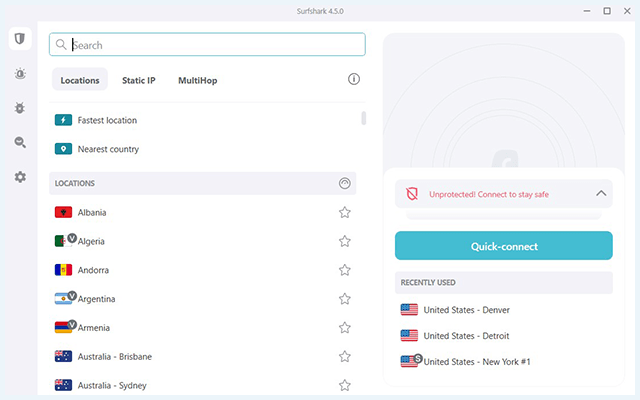The height and width of the screenshot is (400, 640).
Task: Click the Unprotected! Connect to stay safe text
Action: [x=489, y=194]
